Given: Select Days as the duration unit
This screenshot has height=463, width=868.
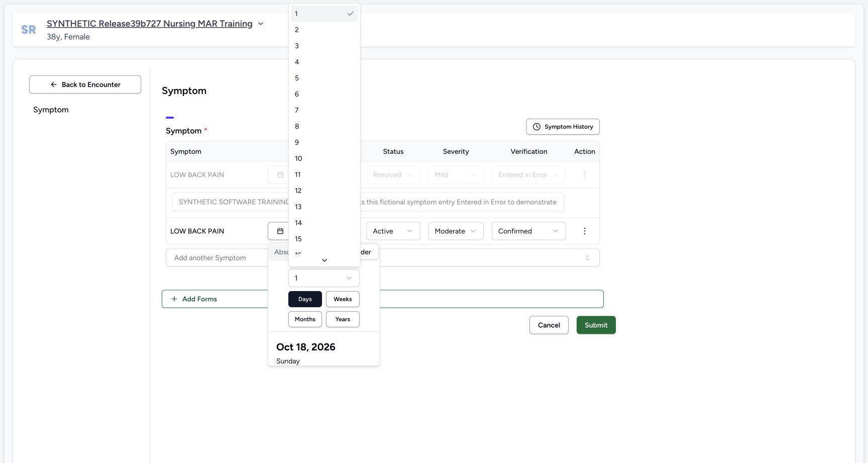Looking at the screenshot, I should coord(305,299).
